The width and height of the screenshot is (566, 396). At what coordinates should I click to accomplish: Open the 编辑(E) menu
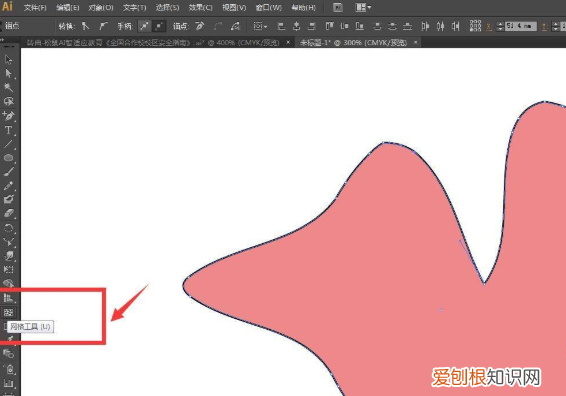pos(68,8)
